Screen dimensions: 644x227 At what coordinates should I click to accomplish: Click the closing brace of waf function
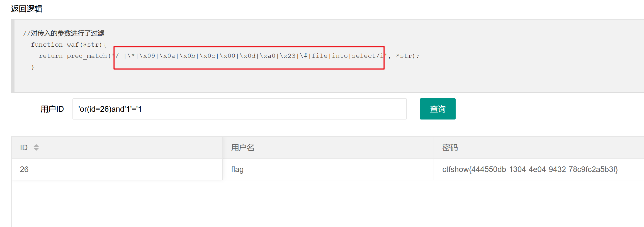click(33, 67)
